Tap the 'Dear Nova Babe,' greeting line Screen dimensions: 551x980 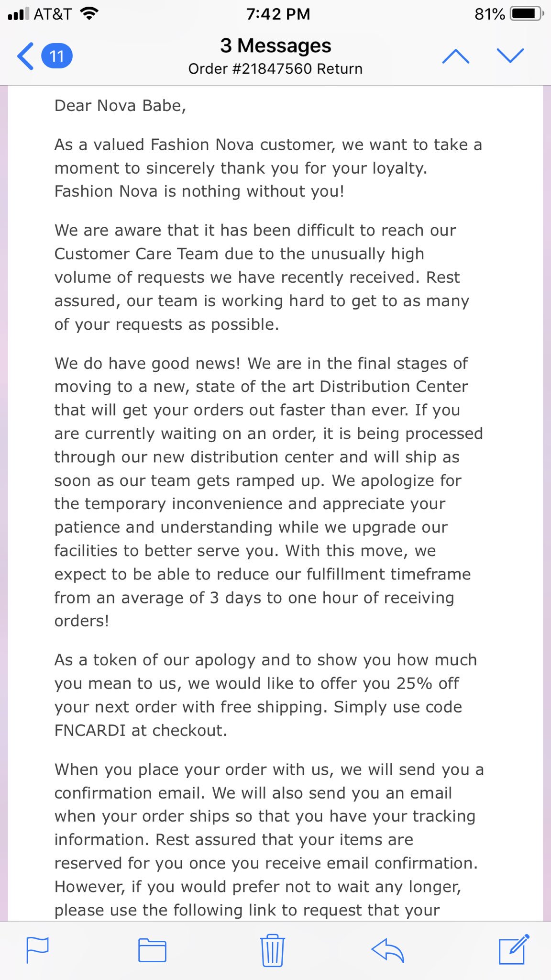[120, 106]
